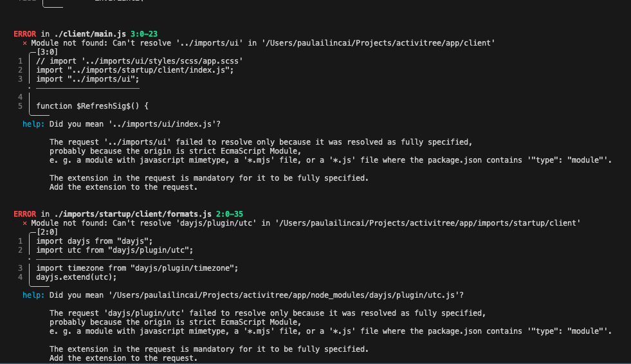Image resolution: width=631 pixels, height=364 pixels.
Task: Click the green 3:0-23 location marker
Action: click(x=143, y=34)
